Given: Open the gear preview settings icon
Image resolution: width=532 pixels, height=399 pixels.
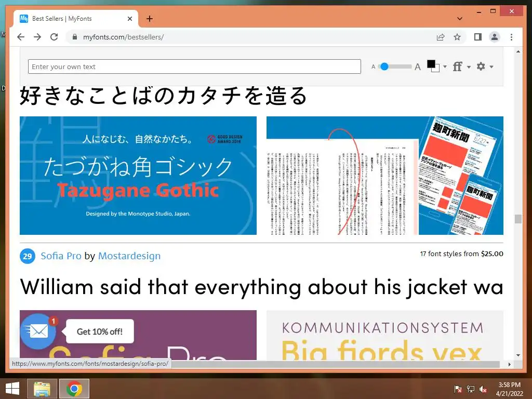Looking at the screenshot, I should [481, 66].
